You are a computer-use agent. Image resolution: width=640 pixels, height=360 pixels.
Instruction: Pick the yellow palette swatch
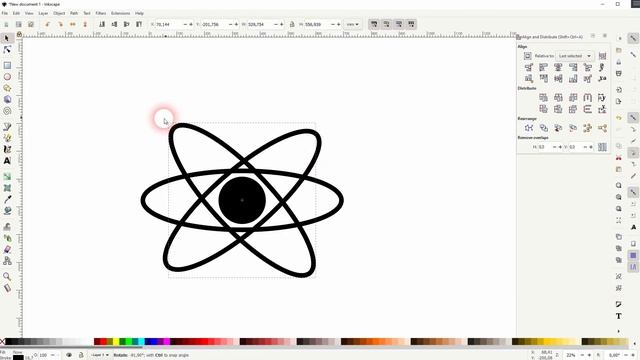point(116,342)
